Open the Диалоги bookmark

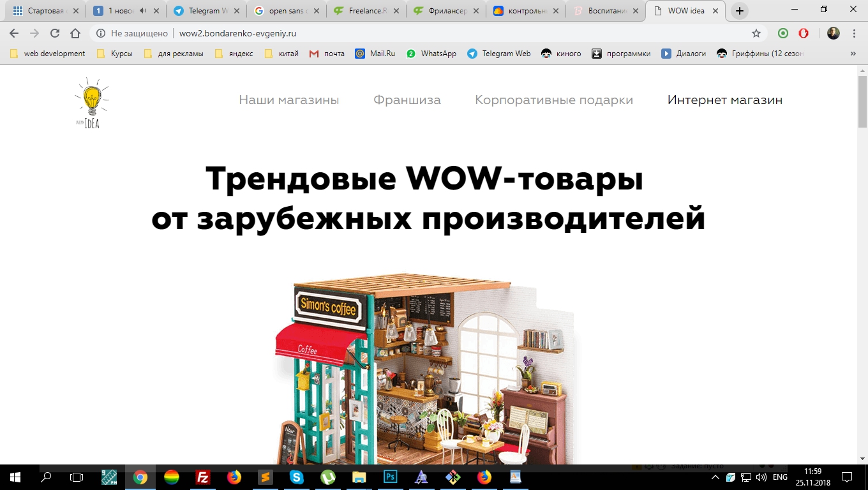pos(684,54)
